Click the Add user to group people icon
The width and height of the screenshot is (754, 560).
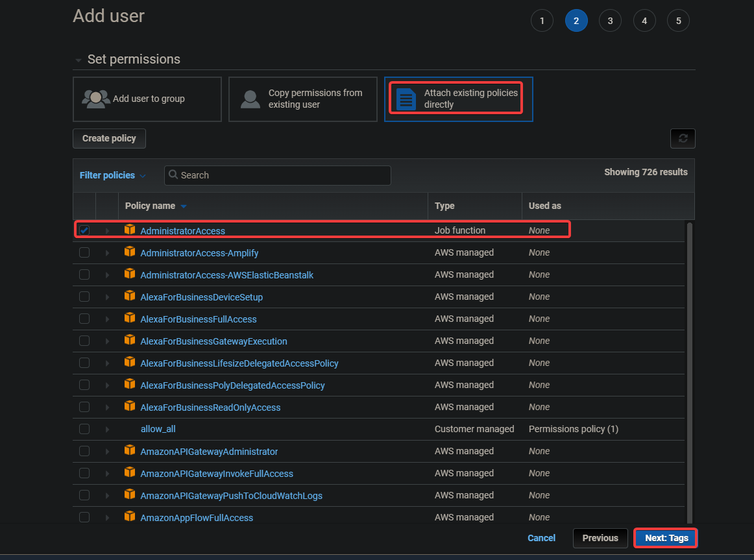coord(95,99)
